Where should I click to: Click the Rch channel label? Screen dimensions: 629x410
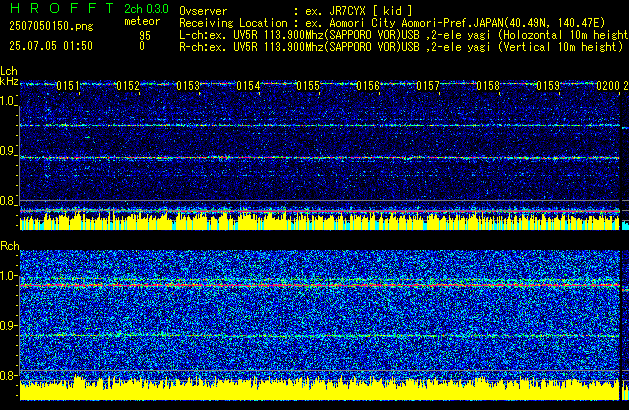(x=10, y=246)
